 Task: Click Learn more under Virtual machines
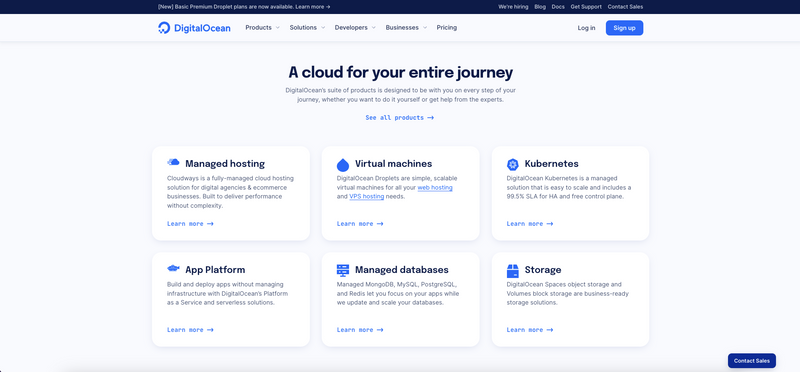point(360,224)
